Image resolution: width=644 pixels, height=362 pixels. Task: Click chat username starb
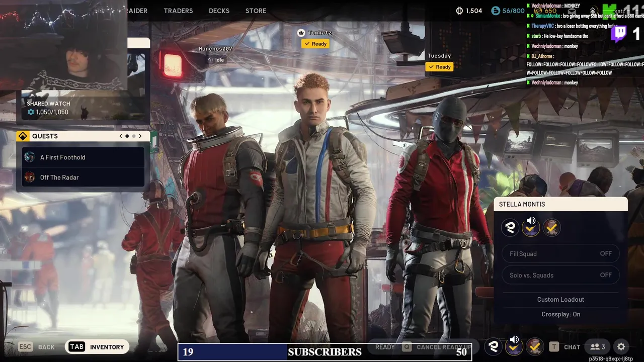tap(536, 36)
